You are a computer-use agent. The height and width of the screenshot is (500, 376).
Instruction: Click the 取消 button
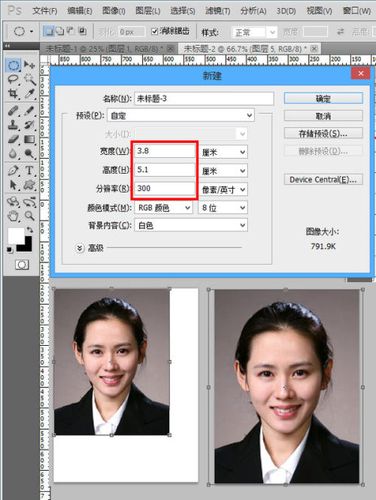click(x=323, y=116)
